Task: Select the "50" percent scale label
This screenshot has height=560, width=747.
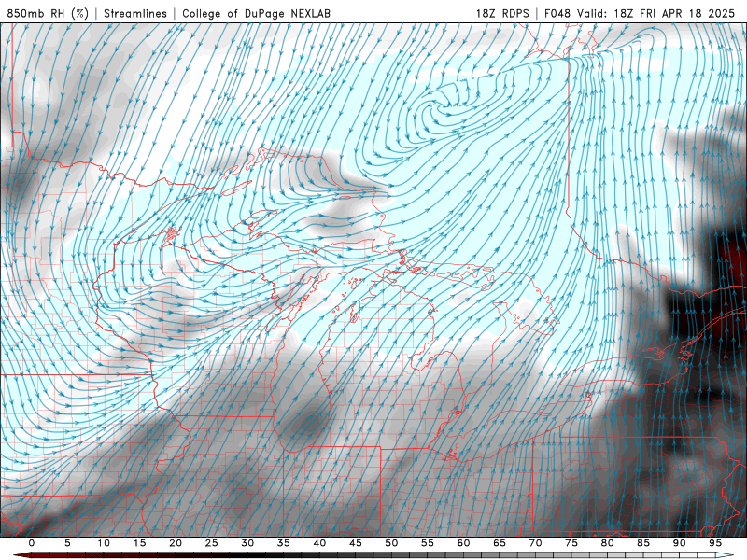Action: click(x=391, y=543)
